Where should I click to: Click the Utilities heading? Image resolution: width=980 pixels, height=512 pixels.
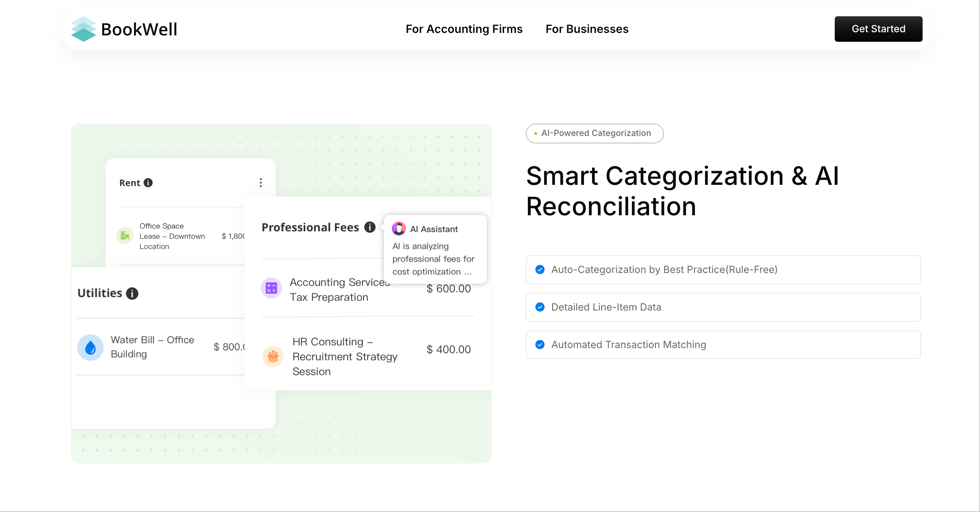coord(100,293)
